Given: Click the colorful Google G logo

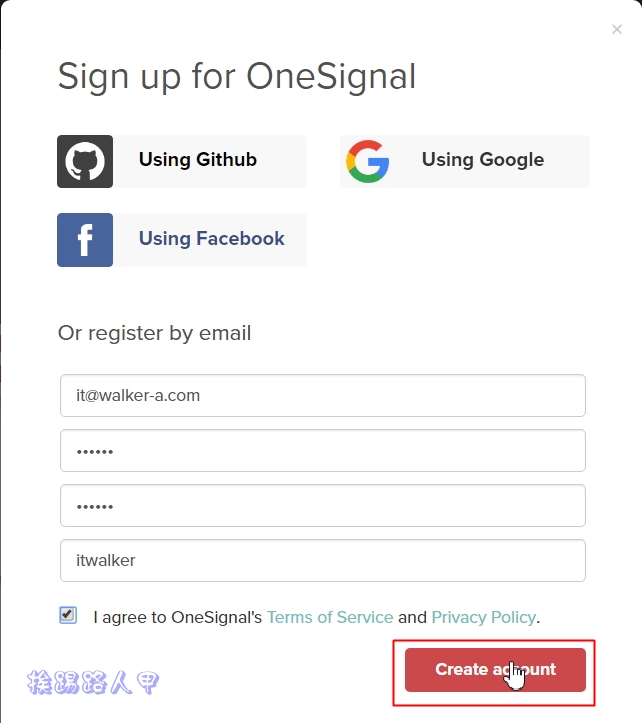Looking at the screenshot, I should 368,161.
